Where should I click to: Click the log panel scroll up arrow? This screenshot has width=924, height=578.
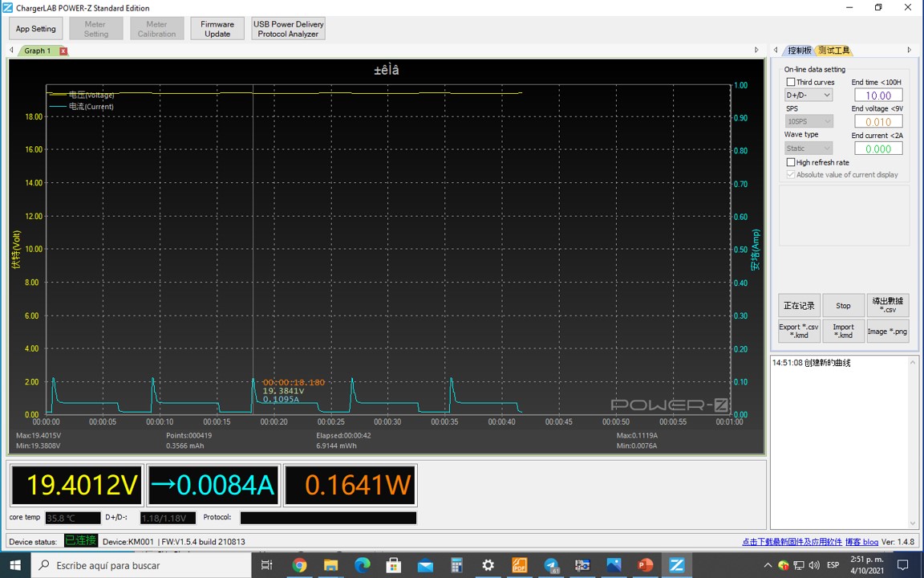tap(913, 362)
